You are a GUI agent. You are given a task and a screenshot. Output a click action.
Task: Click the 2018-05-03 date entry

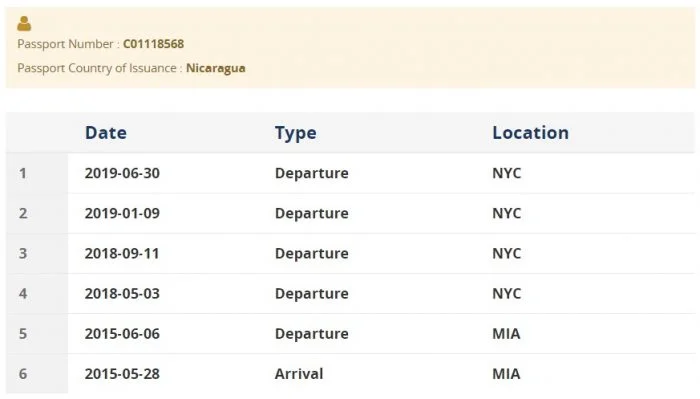(122, 294)
